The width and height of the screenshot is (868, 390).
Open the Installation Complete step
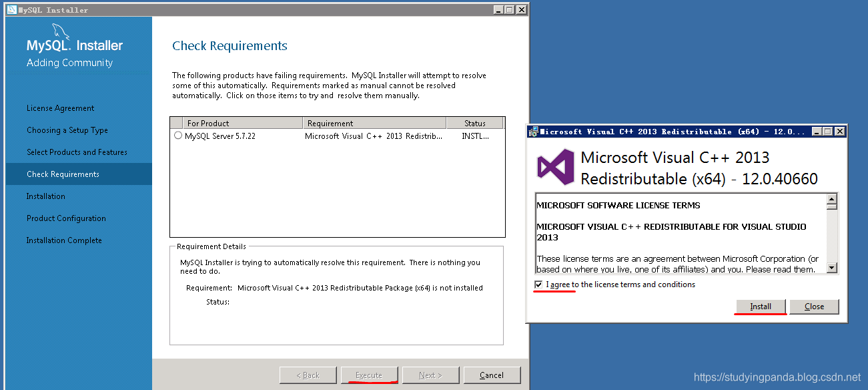click(x=64, y=240)
